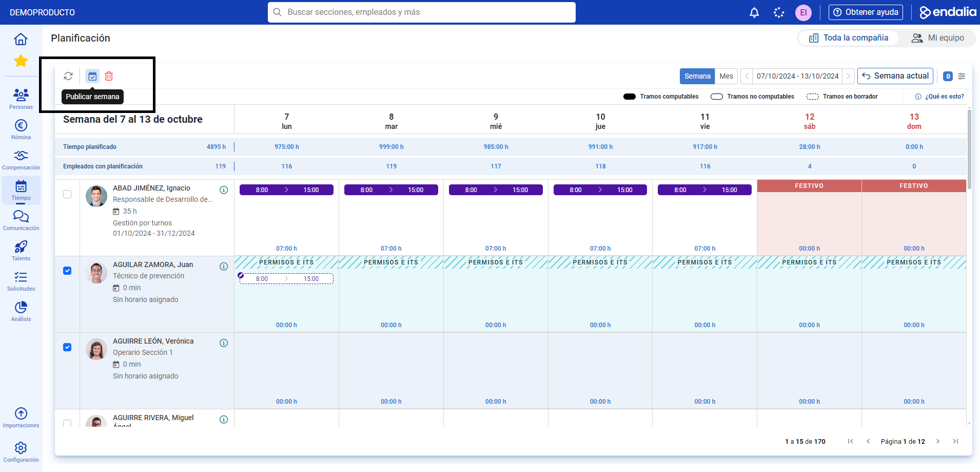Open favorites star icon
The width and height of the screenshot is (980, 472).
click(21, 61)
